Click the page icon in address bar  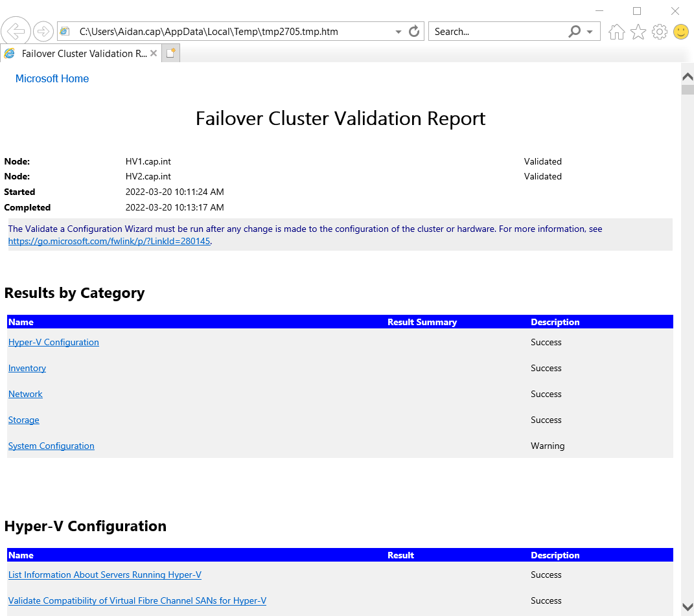coord(65,32)
